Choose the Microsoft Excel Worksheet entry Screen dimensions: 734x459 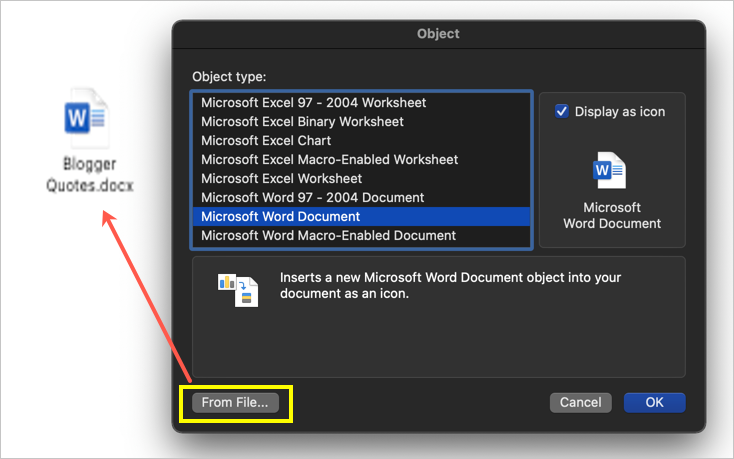point(281,178)
